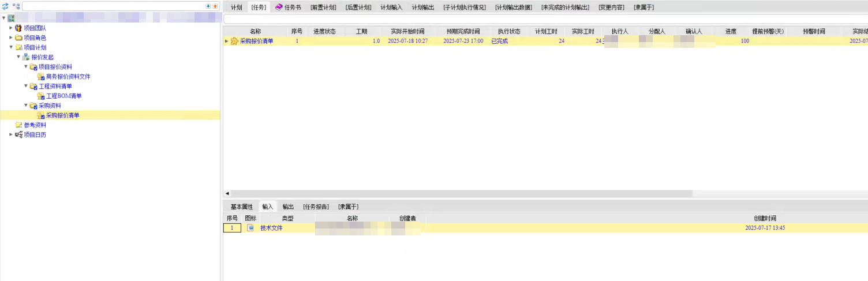Open the [变更内容] tab
This screenshot has height=281, width=868.
(x=612, y=8)
